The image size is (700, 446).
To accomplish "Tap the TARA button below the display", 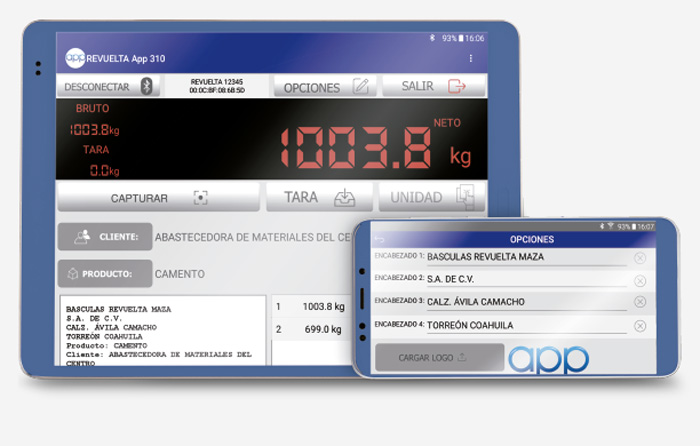I will click(x=319, y=197).
